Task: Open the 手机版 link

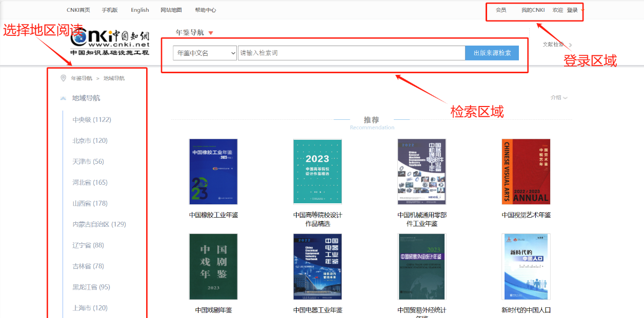Action: pyautogui.click(x=110, y=10)
